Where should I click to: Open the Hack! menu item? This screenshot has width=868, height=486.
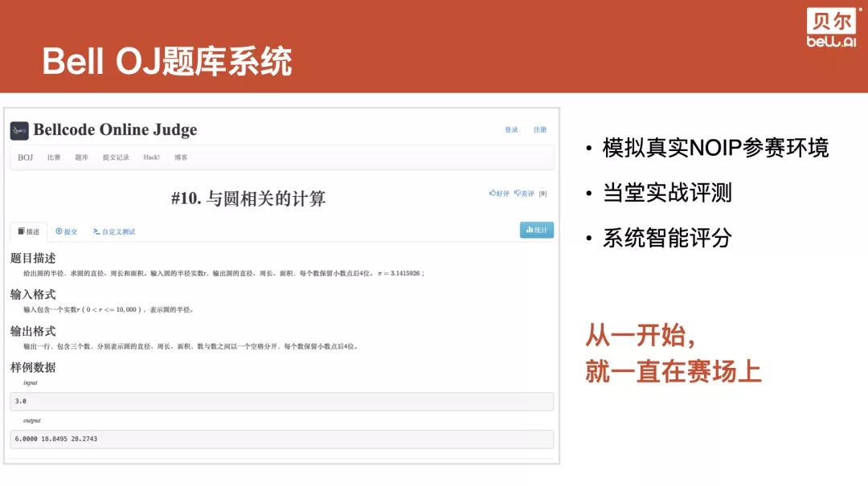point(152,157)
